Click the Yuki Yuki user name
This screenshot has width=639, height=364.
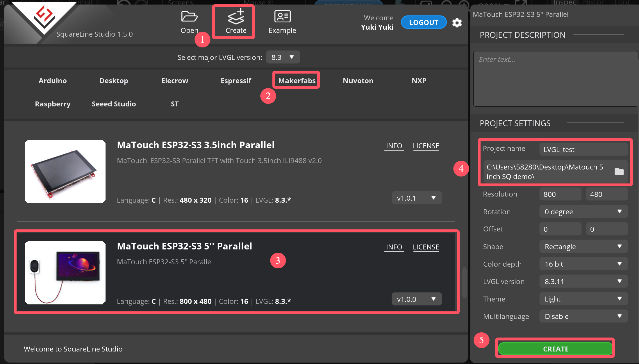pos(377,27)
